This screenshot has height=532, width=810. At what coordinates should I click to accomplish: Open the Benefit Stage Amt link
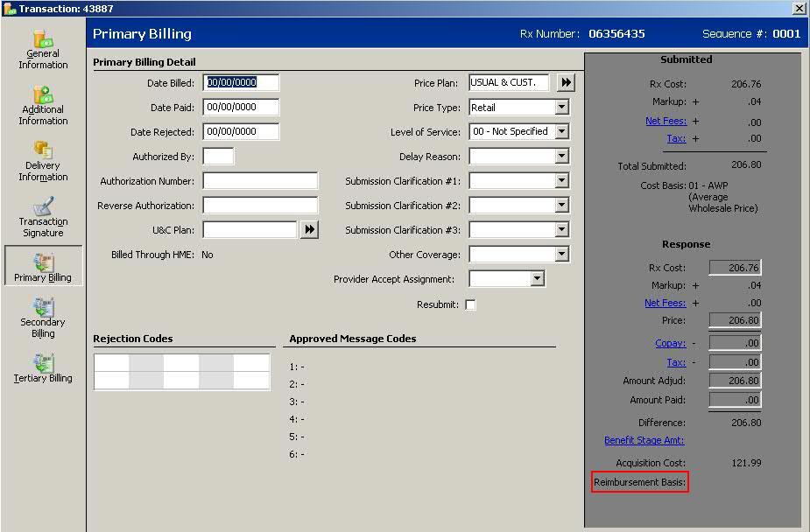tap(644, 440)
